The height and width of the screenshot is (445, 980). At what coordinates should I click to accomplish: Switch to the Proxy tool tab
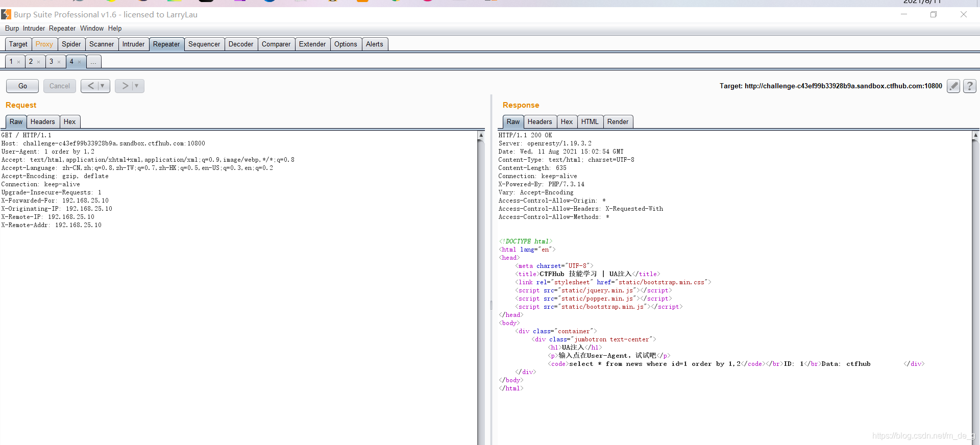44,44
